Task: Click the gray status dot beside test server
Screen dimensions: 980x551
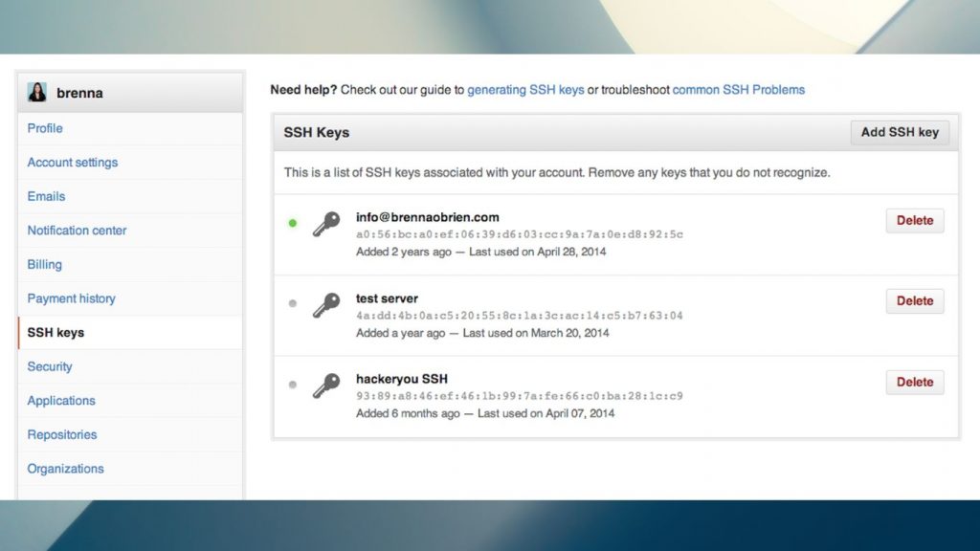Action: 293,303
